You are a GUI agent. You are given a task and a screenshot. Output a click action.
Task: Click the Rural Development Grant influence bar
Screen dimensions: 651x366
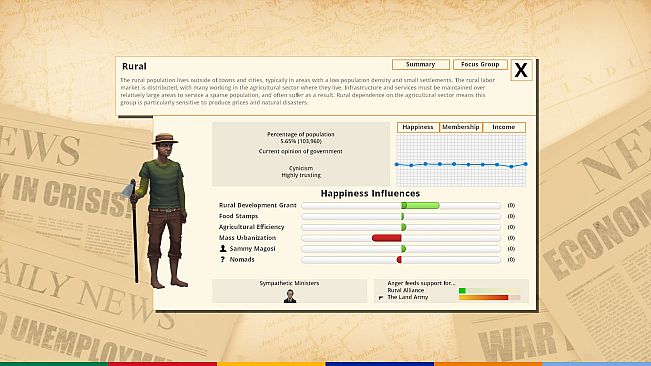(401, 205)
